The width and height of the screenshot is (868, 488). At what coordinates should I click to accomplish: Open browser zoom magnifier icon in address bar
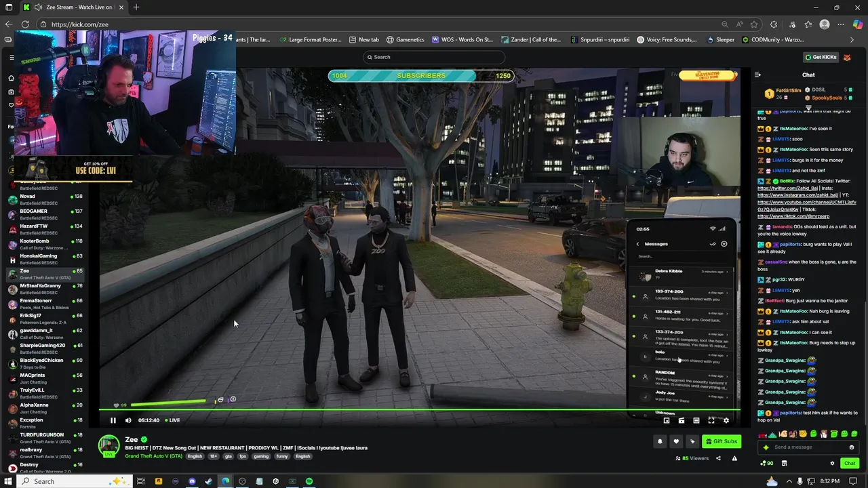click(725, 24)
